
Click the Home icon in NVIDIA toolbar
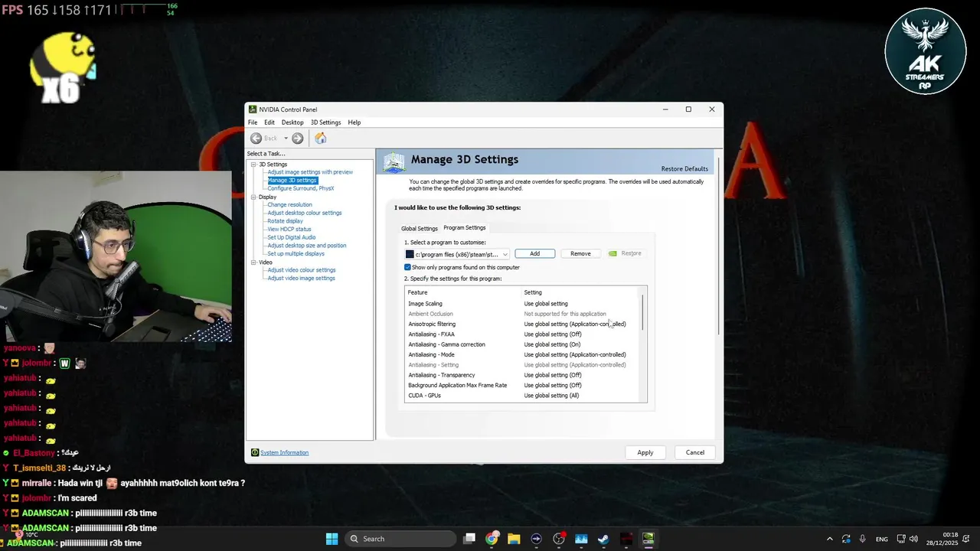point(321,139)
